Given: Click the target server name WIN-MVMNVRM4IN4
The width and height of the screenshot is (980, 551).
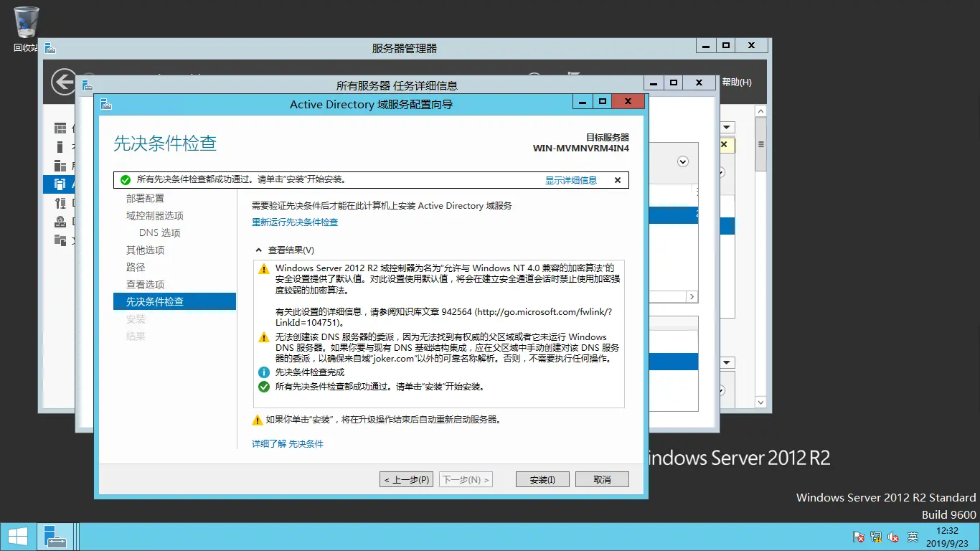Looking at the screenshot, I should [x=581, y=149].
